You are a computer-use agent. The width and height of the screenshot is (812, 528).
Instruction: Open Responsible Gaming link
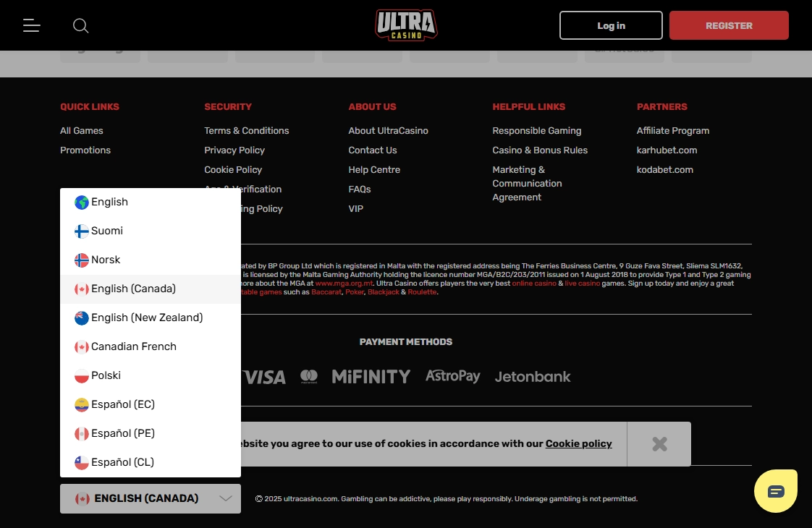pyautogui.click(x=537, y=130)
